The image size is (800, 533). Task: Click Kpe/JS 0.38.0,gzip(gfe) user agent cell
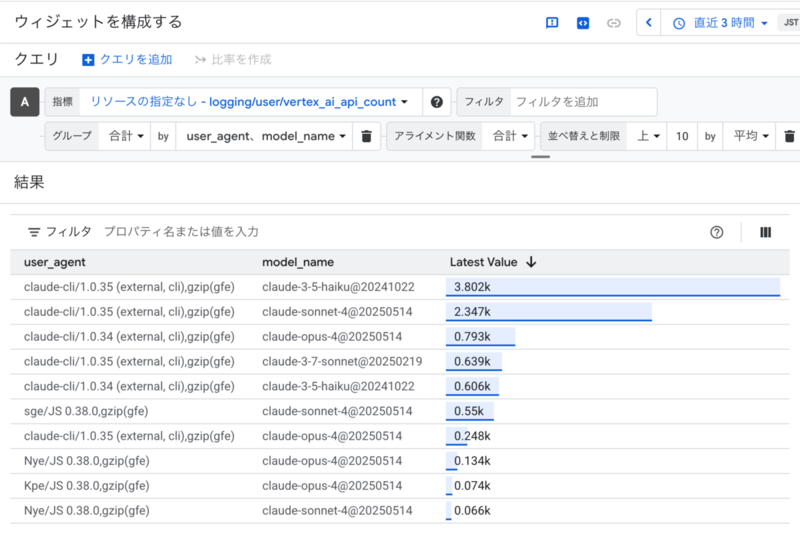tap(87, 486)
